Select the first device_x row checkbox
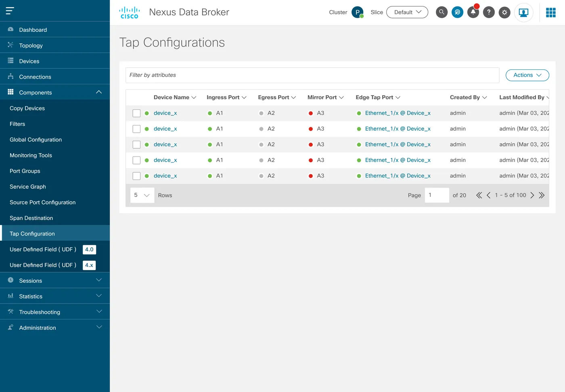The image size is (565, 392). 136,113
